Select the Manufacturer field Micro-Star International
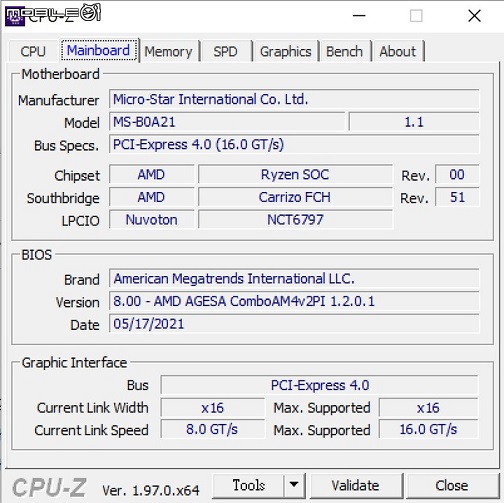 294,99
